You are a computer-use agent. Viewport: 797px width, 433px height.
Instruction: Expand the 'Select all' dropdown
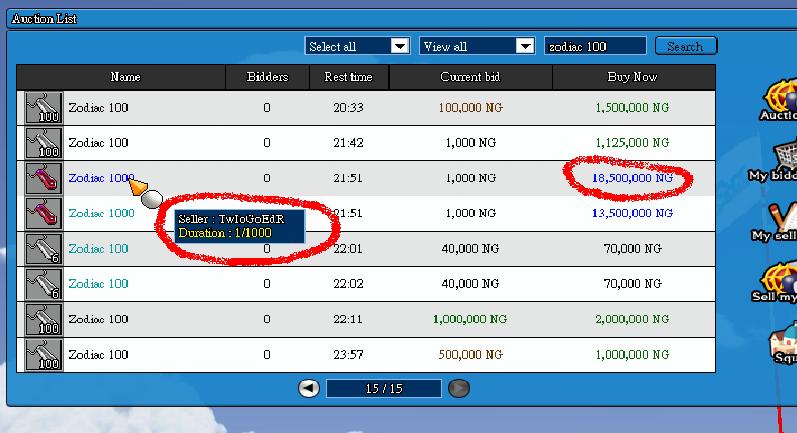[x=400, y=46]
